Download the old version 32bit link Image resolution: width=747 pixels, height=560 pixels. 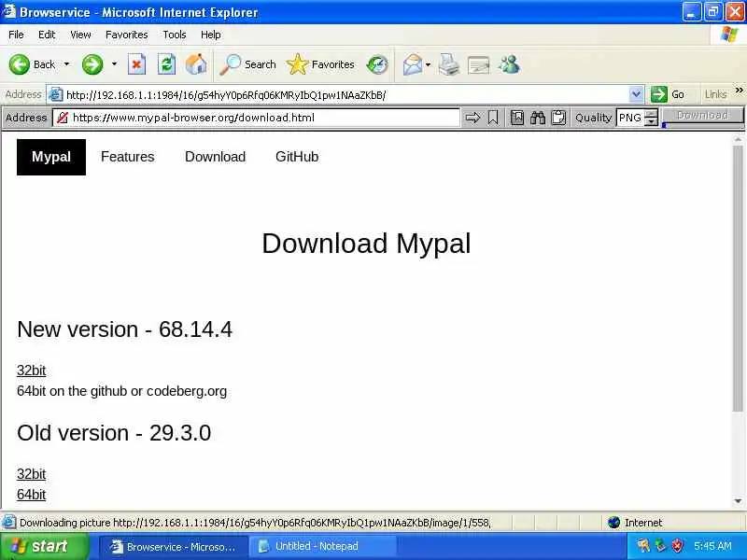(32, 474)
